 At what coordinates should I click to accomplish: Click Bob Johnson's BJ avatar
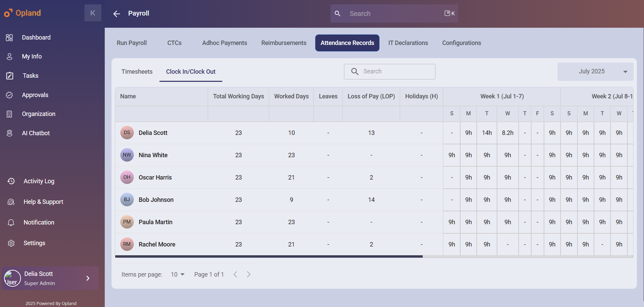pyautogui.click(x=127, y=199)
